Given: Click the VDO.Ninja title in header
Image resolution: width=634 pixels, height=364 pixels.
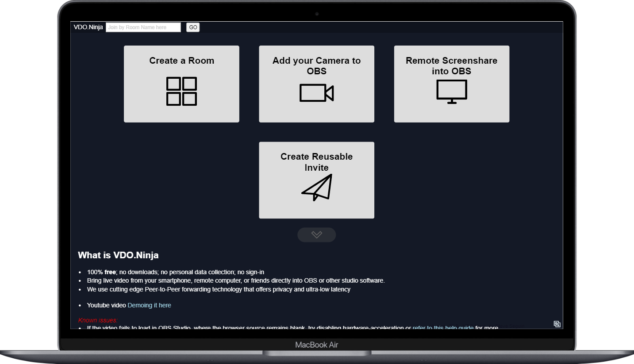Looking at the screenshot, I should [88, 27].
